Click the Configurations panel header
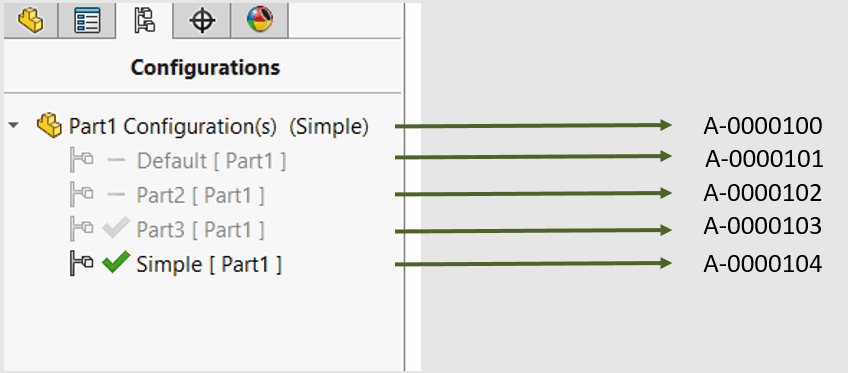Screen dimensions: 848x373 (206, 68)
